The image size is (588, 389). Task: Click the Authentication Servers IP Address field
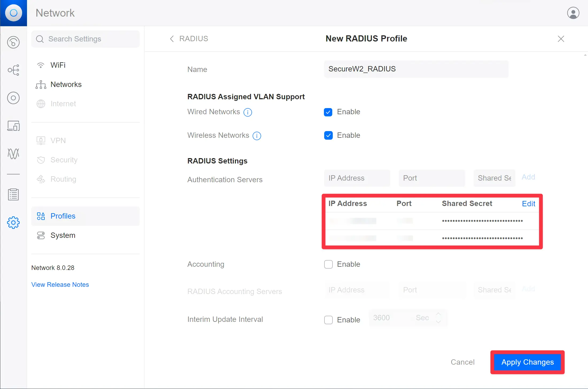(x=357, y=178)
